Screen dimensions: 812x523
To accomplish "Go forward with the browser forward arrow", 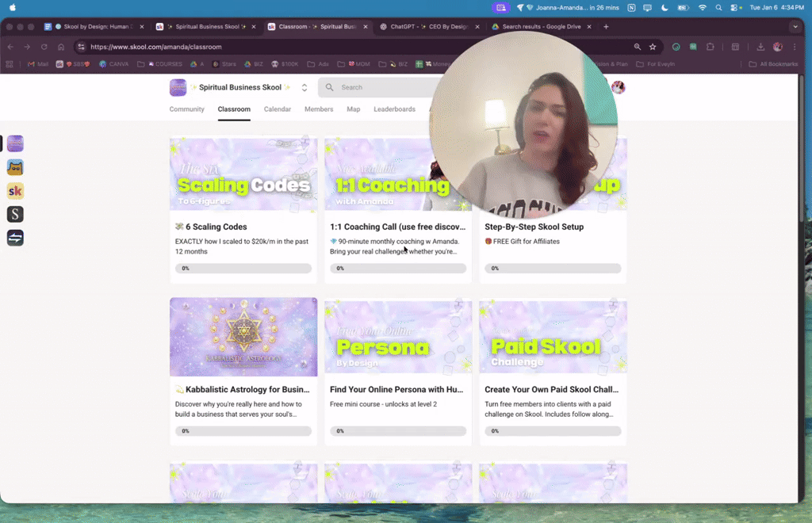I will [x=27, y=47].
